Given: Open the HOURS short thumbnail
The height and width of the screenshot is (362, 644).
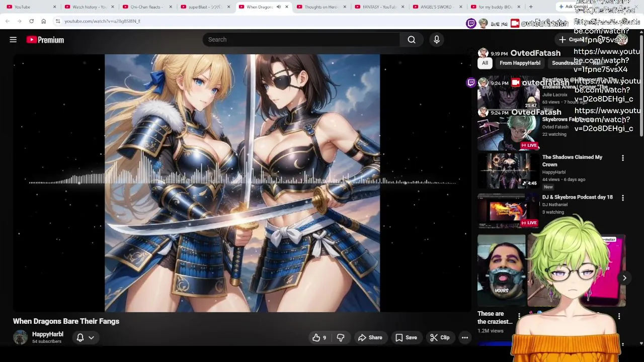Looking at the screenshot, I should (x=501, y=270).
